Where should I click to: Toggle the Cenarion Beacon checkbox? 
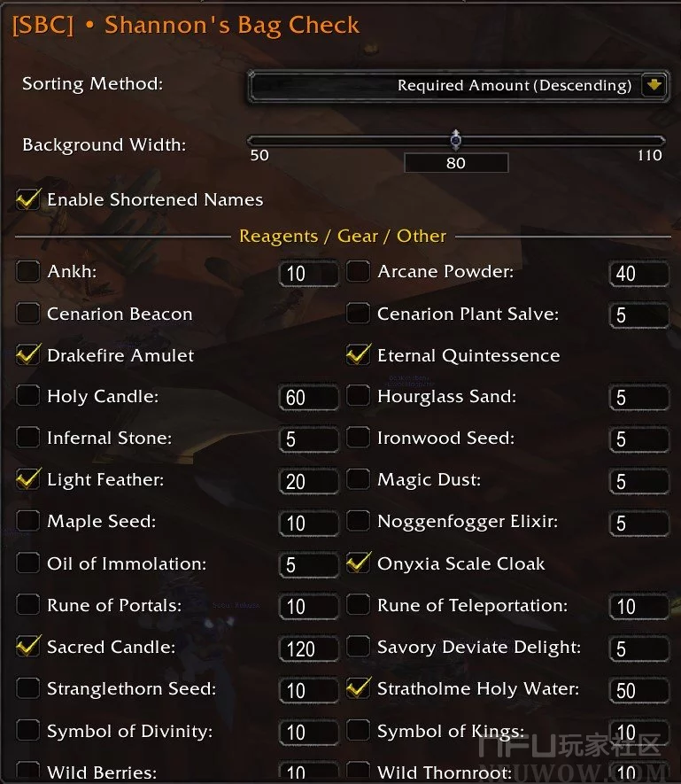28,314
